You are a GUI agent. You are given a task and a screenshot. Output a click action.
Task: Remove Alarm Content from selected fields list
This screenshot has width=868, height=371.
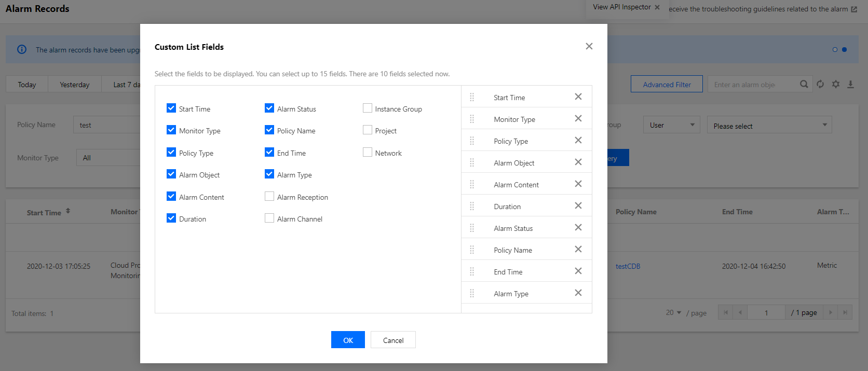578,184
